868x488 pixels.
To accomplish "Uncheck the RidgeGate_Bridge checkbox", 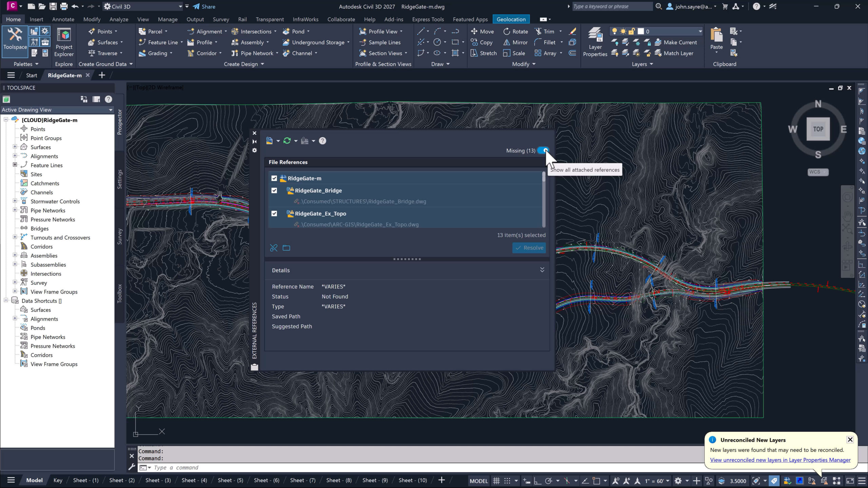I will click(274, 190).
